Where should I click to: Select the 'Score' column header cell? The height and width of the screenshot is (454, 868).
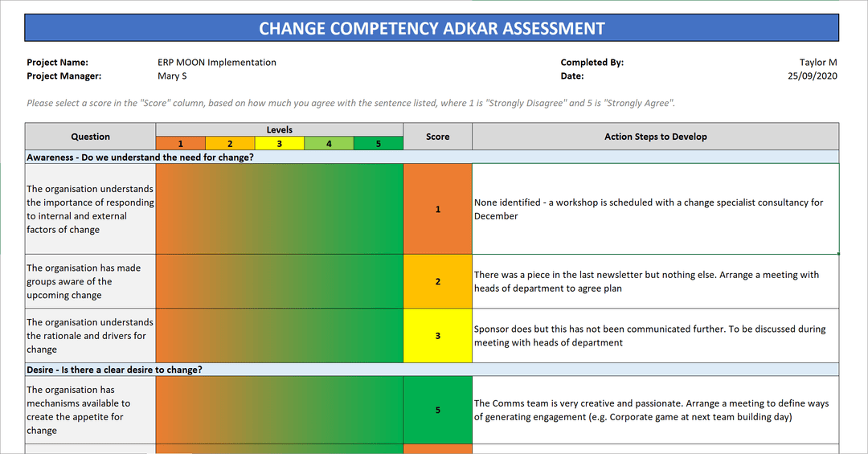click(437, 137)
